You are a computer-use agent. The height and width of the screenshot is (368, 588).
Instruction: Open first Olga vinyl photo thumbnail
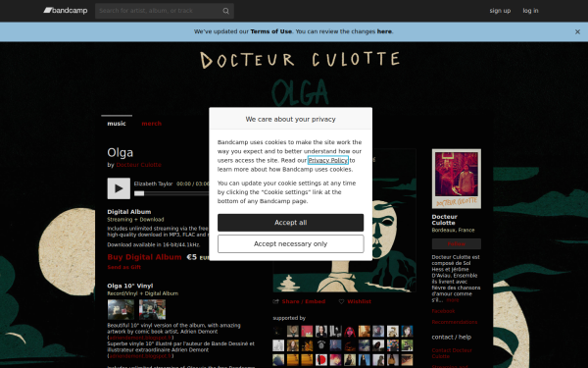[121, 309]
